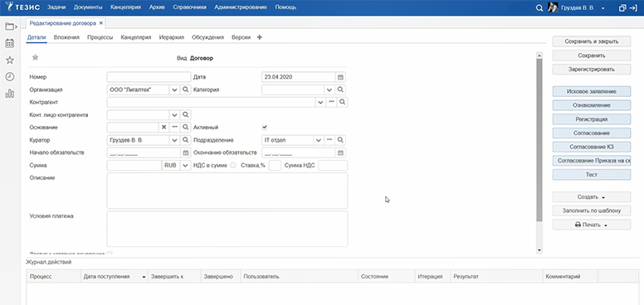Open calendar for Окончание обязательств
Image resolution: width=644 pixels, height=305 pixels.
(340, 152)
